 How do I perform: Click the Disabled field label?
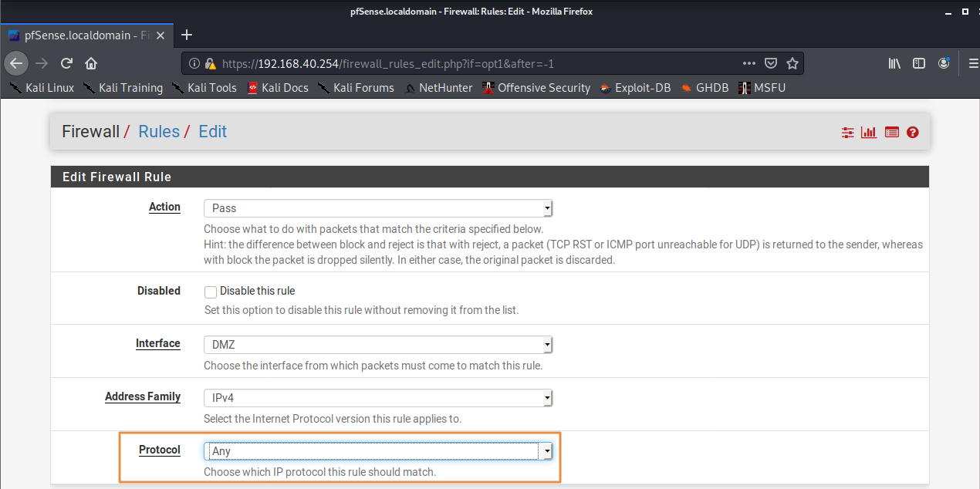click(159, 291)
